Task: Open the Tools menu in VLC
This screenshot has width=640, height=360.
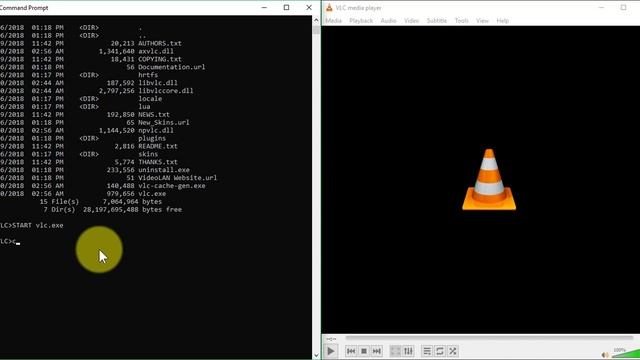Action: pos(462,20)
